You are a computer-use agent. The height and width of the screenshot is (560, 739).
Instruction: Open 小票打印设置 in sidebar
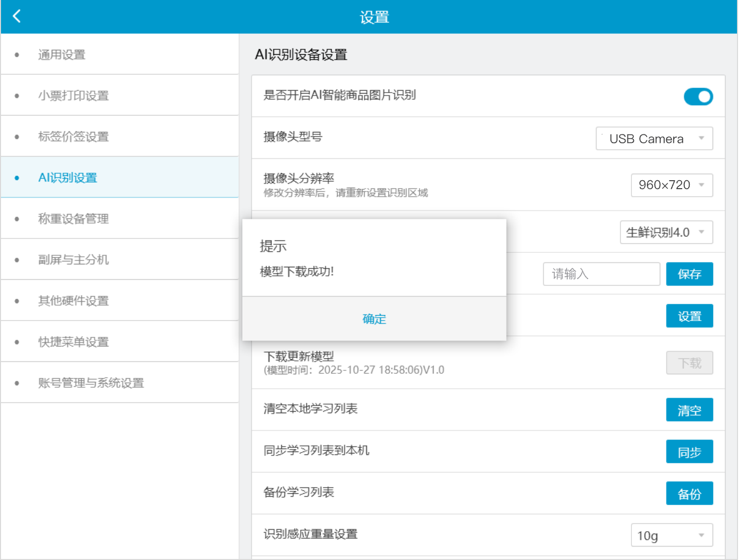point(120,95)
